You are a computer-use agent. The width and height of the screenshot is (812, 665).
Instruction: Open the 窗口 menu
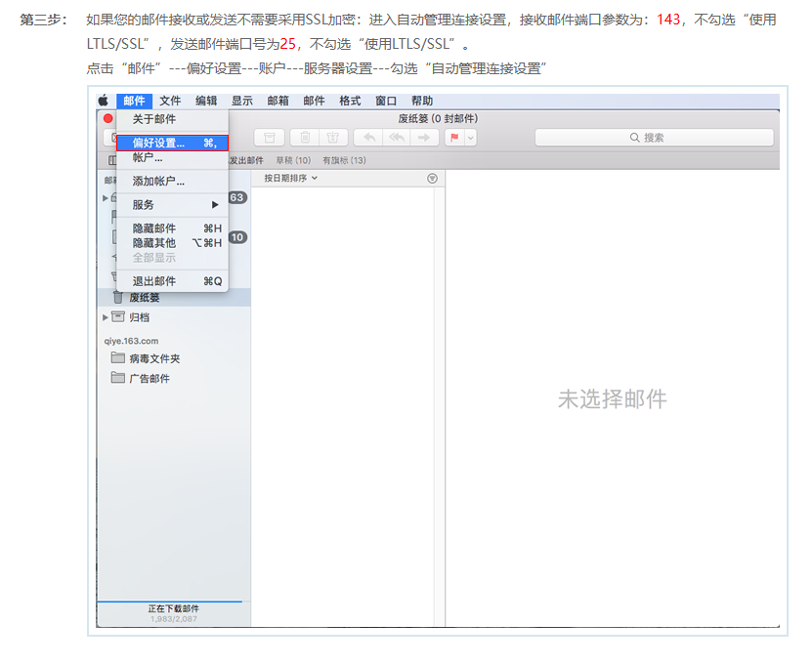pos(386,101)
